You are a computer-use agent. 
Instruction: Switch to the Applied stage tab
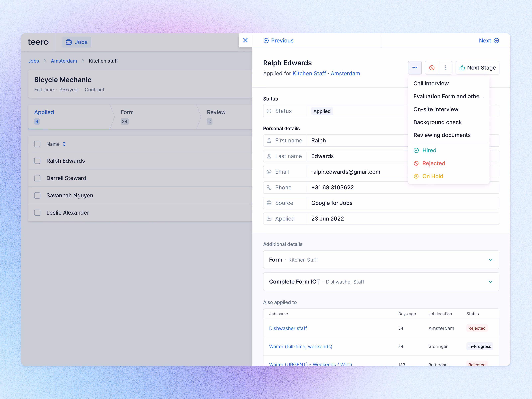tap(69, 117)
